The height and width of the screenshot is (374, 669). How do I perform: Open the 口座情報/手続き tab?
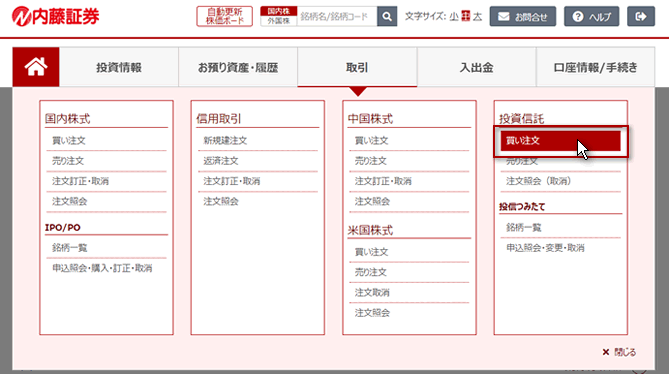[596, 67]
